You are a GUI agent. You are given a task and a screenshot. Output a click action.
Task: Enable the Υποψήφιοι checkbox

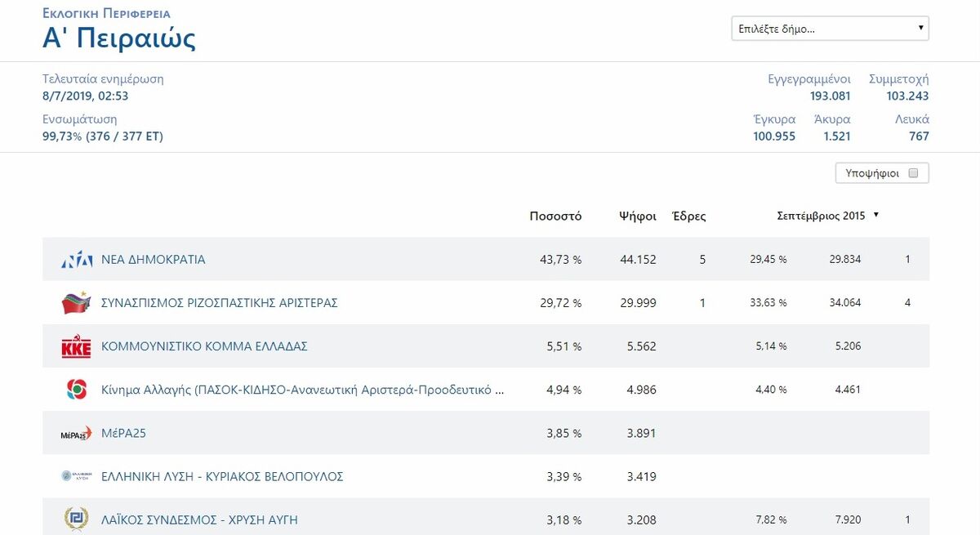(913, 173)
